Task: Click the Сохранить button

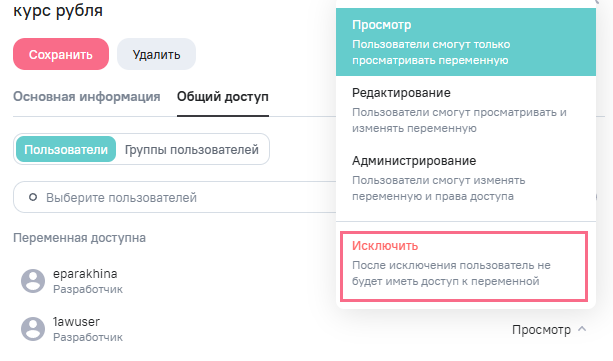Action: (x=61, y=54)
